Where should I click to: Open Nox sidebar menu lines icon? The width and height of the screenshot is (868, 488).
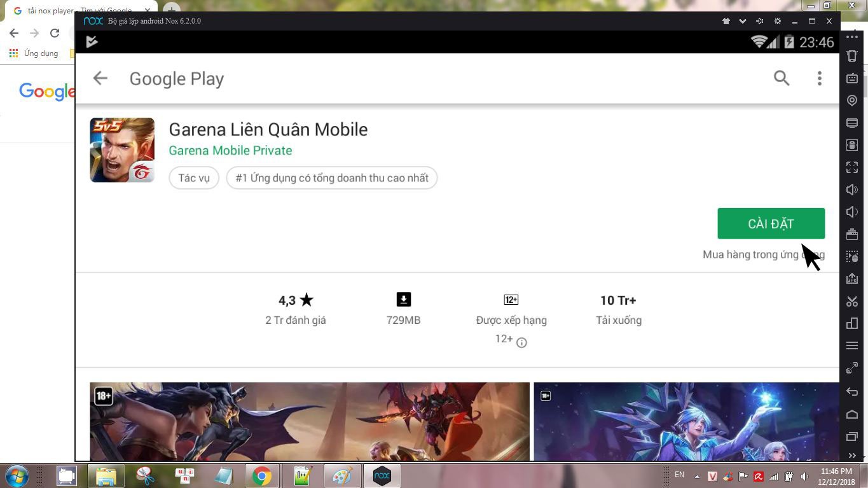coord(852,345)
